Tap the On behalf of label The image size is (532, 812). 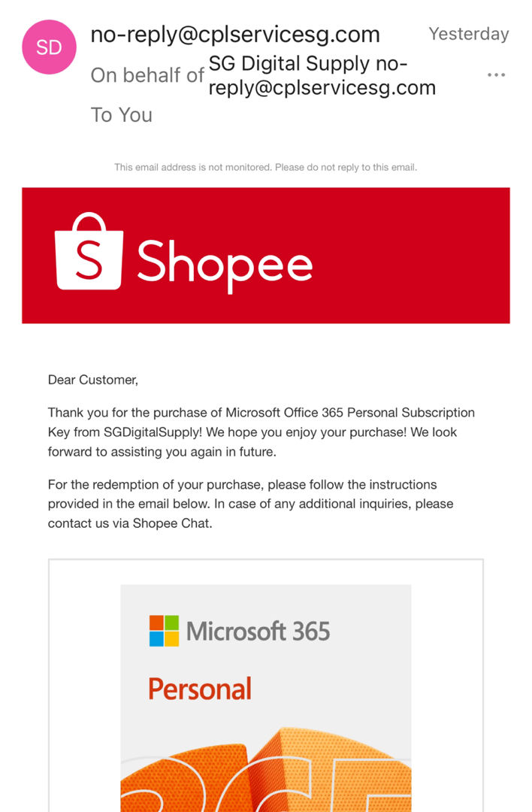click(x=147, y=76)
